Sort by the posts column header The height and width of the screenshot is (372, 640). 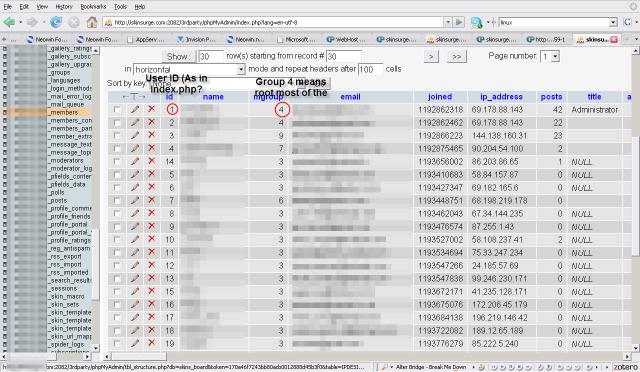coord(551,97)
